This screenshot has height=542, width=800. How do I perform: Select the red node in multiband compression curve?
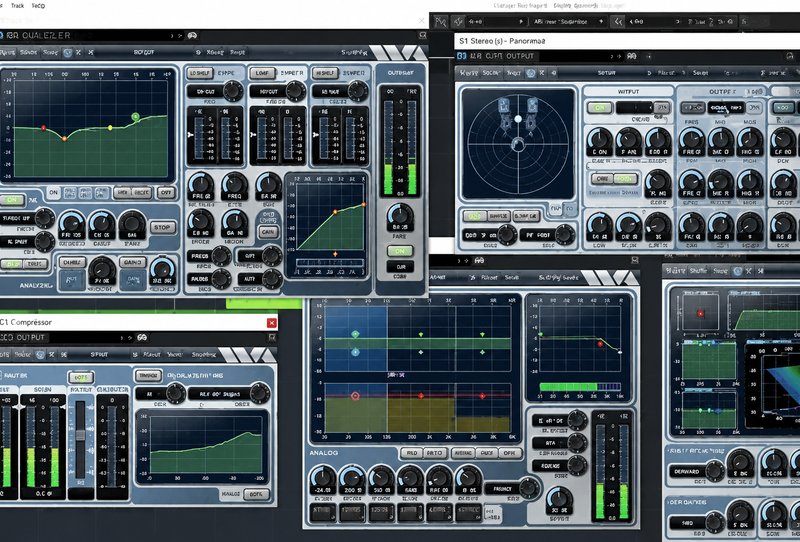point(601,344)
